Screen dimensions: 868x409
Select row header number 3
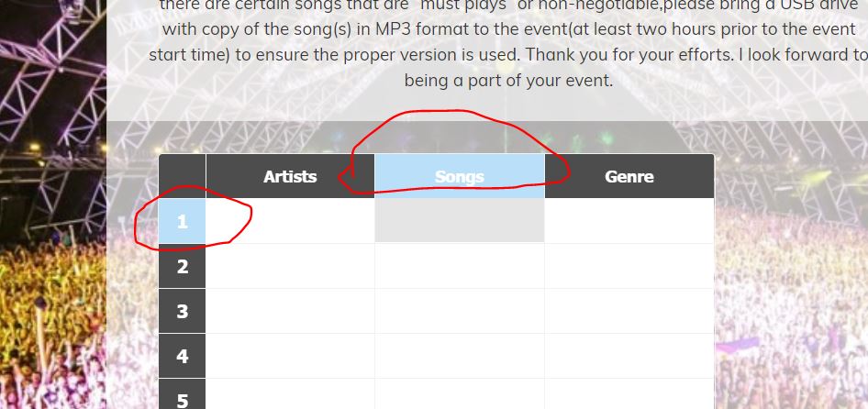[x=182, y=311]
